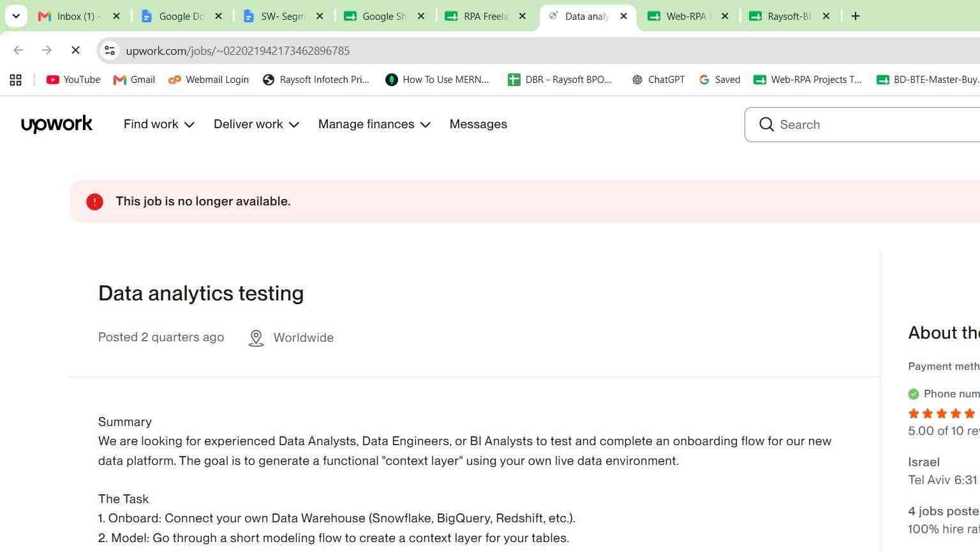Viewport: 980px width, 551px height.
Task: Switch to the Inbox (1) Gmail tab
Action: point(70,16)
